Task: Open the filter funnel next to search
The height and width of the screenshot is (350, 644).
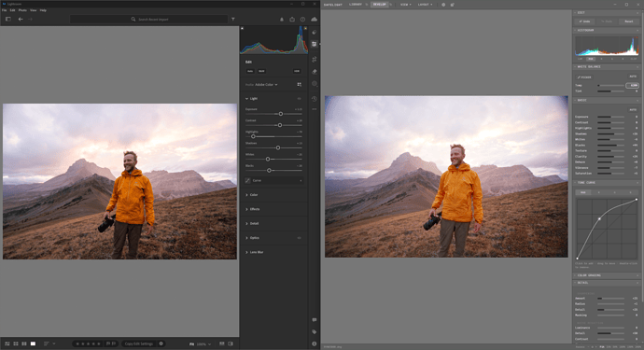Action: [x=233, y=19]
